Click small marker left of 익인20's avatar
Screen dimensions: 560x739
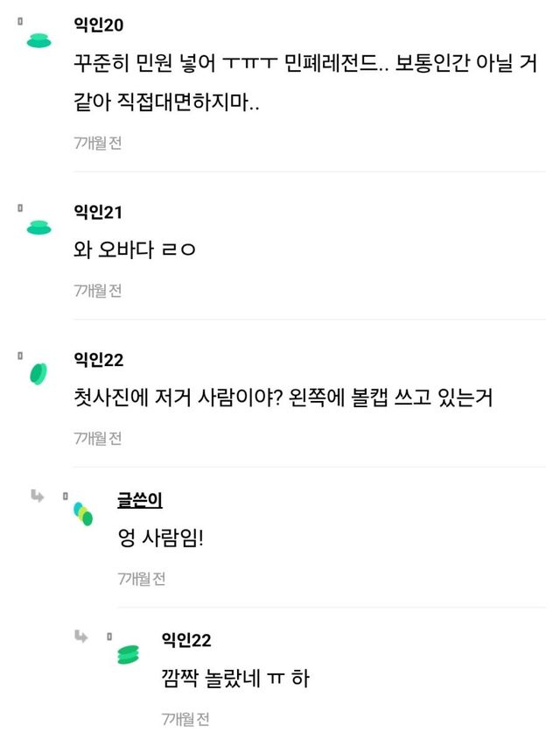(x=19, y=19)
